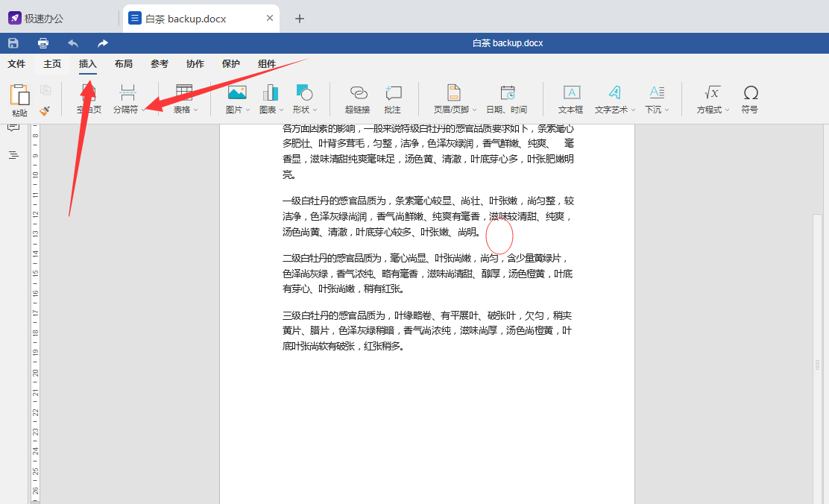Image resolution: width=829 pixels, height=504 pixels.
Task: Click the 表格 table icon
Action: pyautogui.click(x=184, y=92)
